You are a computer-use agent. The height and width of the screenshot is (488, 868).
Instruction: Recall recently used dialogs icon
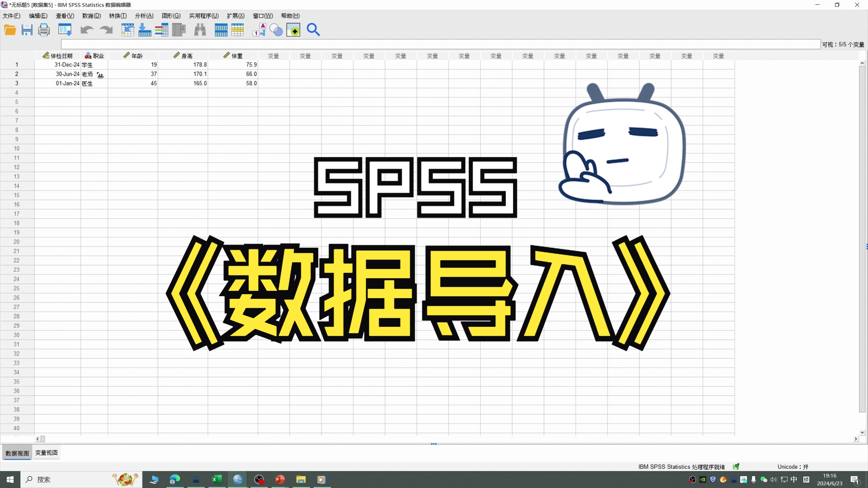64,30
